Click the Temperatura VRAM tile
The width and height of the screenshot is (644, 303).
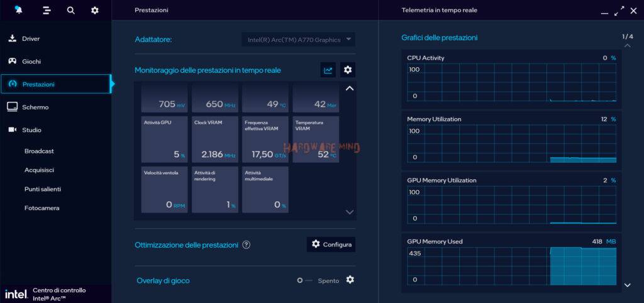pyautogui.click(x=316, y=139)
